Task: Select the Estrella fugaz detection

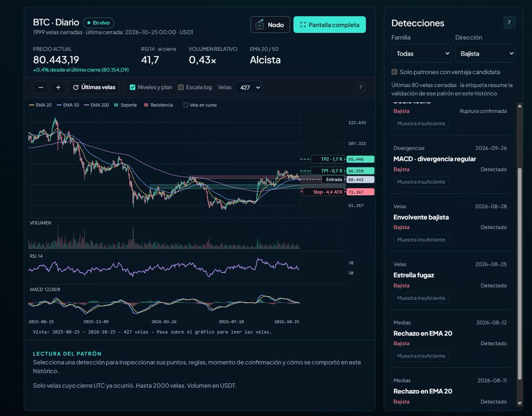Action: 450,280
